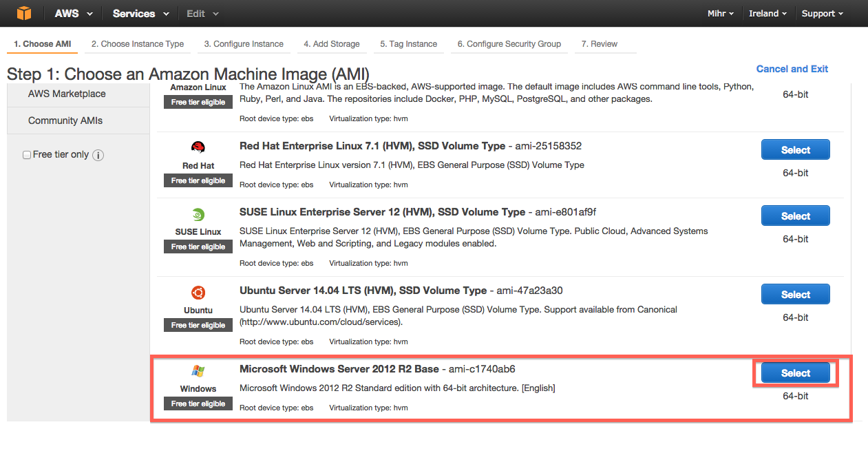Image resolution: width=868 pixels, height=462 pixels.
Task: Select Microsoft Windows Server 2012 R2 Base
Action: [796, 373]
